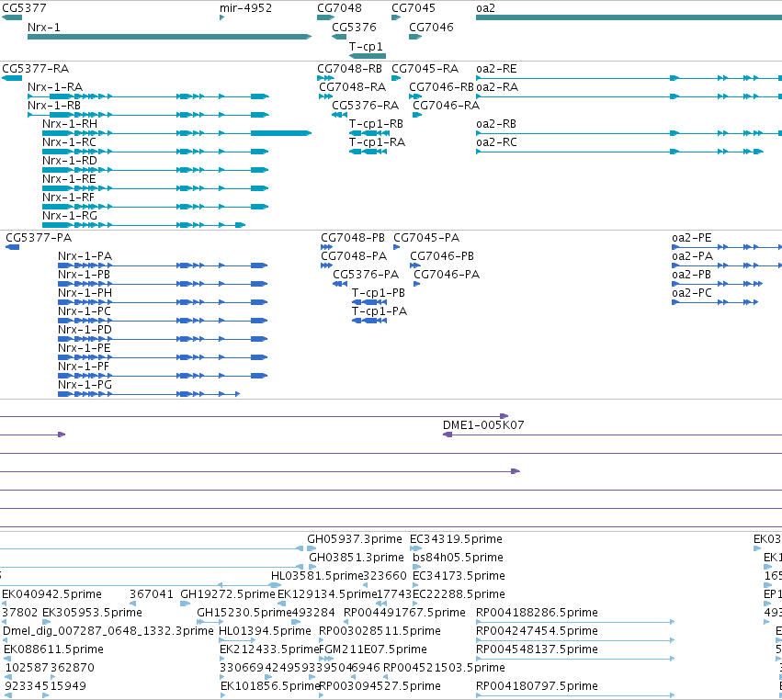The height and width of the screenshot is (700, 782).
Task: Click the CG7048 gene label
Action: click(x=339, y=8)
